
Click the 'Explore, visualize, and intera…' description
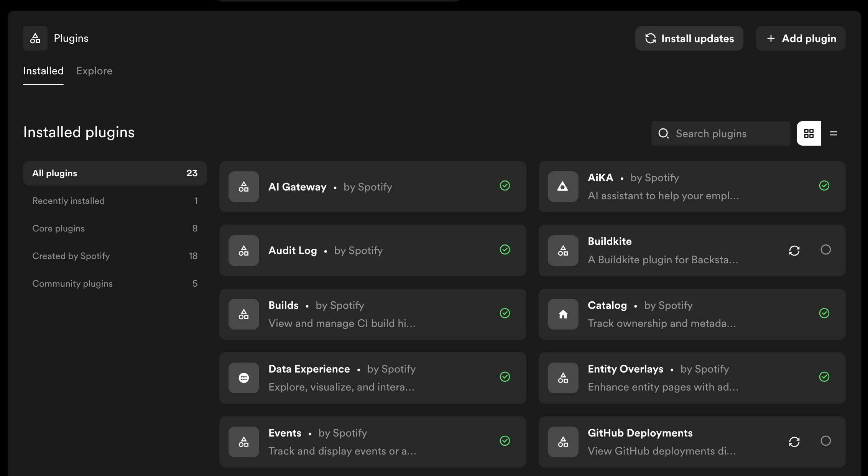(x=341, y=387)
